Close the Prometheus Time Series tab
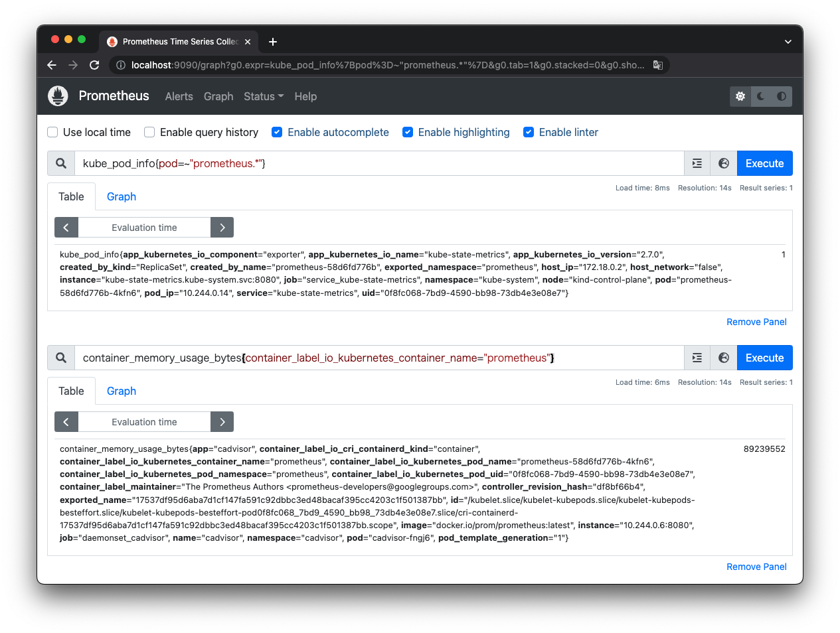Screen dimensions: 840x633 click(248, 42)
